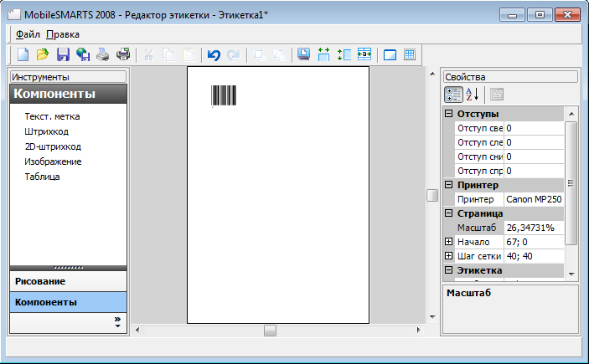Click the Open folder icon
This screenshot has width=589, height=364.
tap(43, 55)
